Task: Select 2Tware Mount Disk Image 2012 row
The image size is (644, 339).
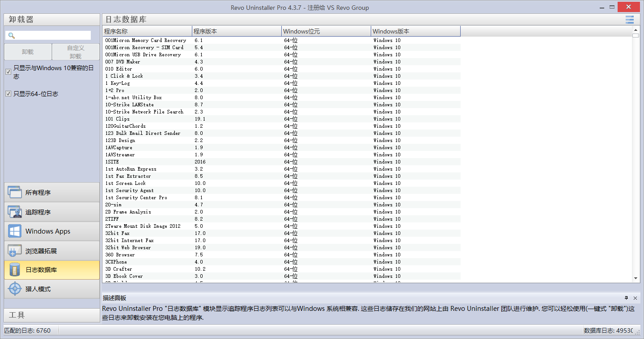Action: pos(282,226)
